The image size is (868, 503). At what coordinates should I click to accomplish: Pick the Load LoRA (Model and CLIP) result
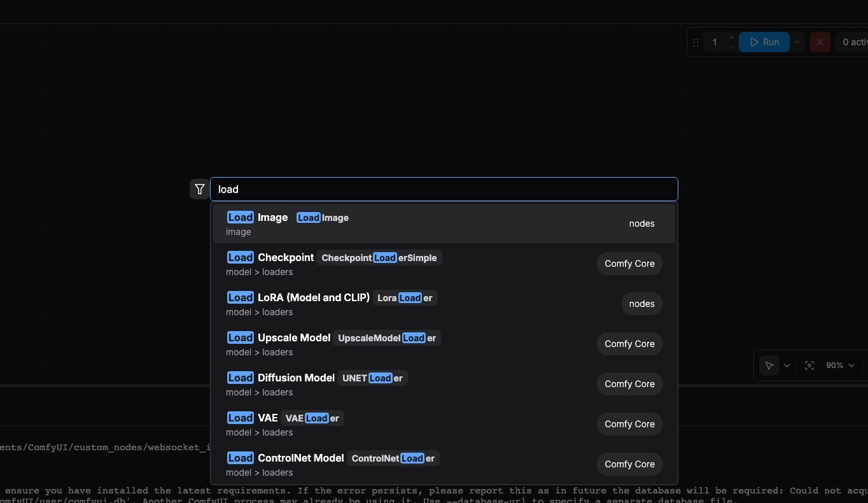(444, 304)
